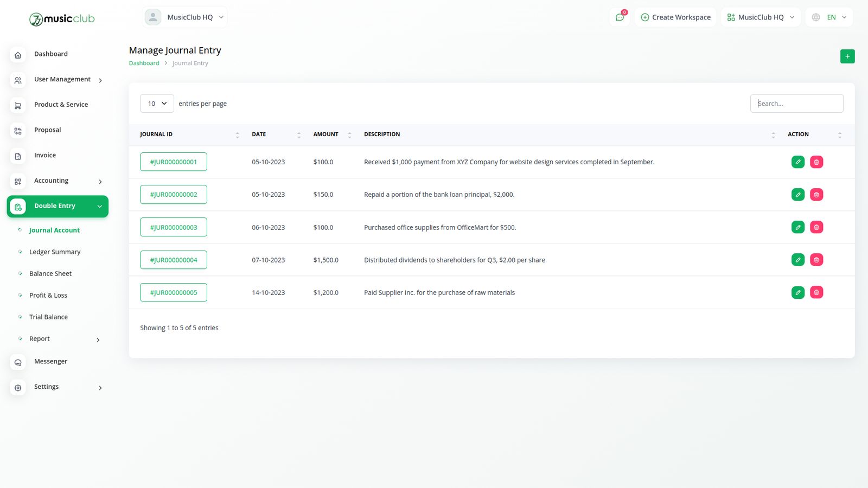This screenshot has height=488, width=868.
Task: Open the MusicClub logo home link
Action: tap(62, 19)
